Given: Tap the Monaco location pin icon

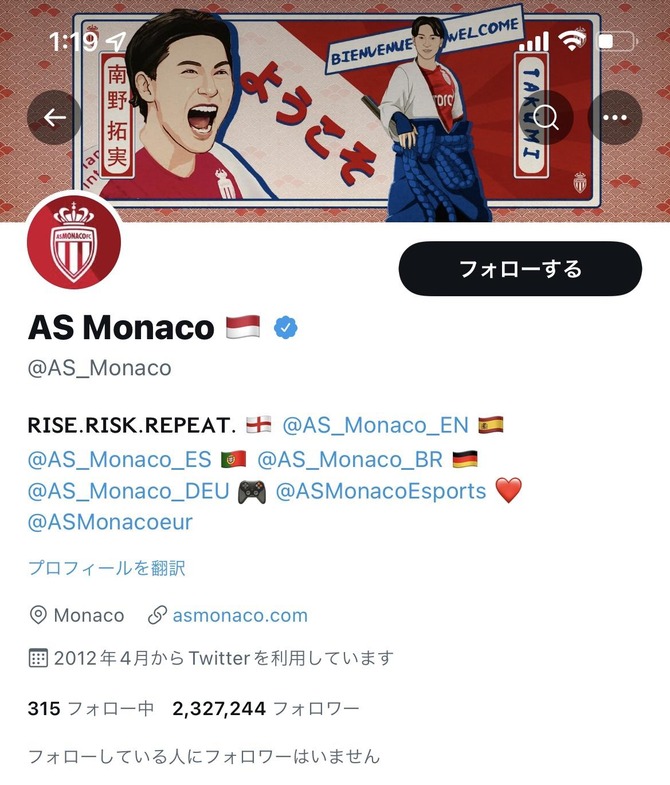Looking at the screenshot, I should pos(38,615).
